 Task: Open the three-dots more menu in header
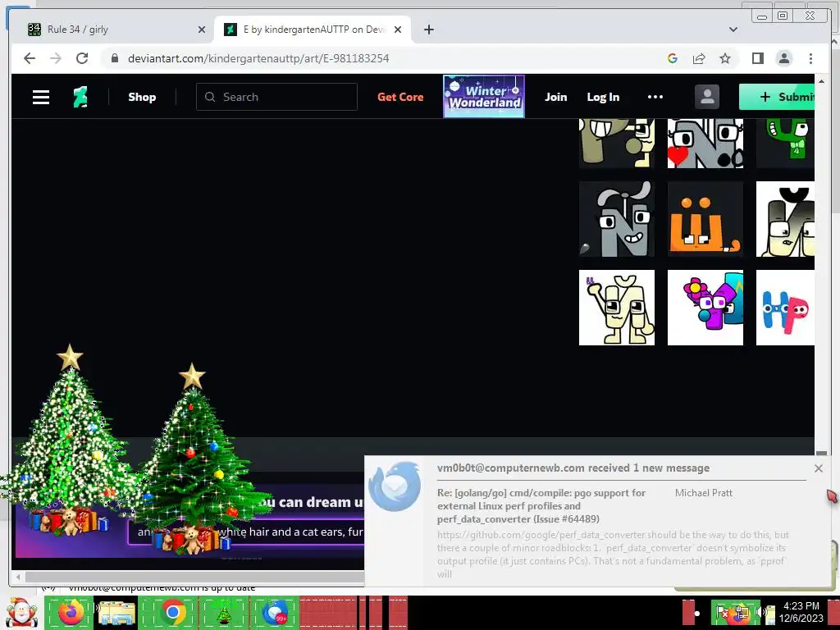coord(655,97)
